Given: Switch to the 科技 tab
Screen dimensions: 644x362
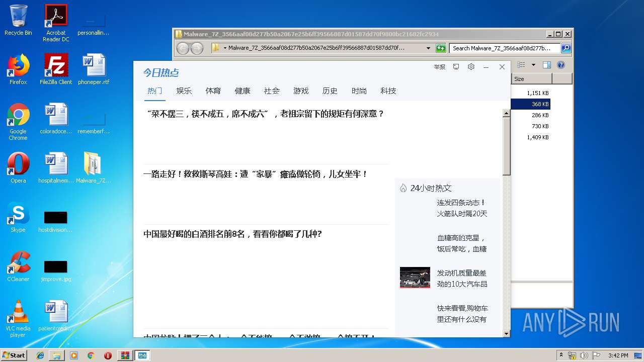Looking at the screenshot, I should 388,91.
